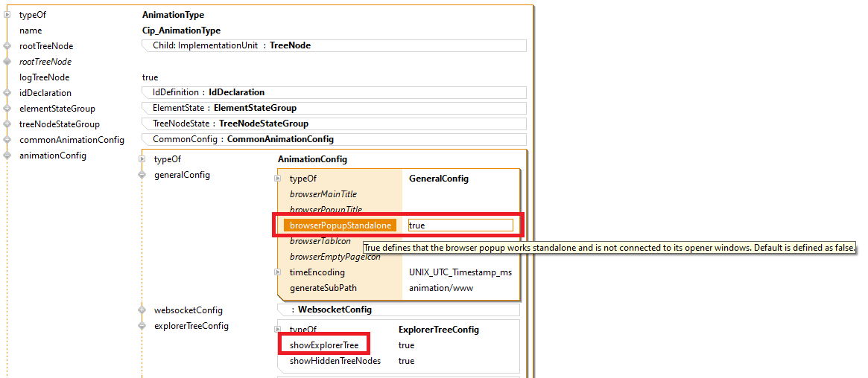Select the Cip_AnimationType name value
Screen dimensions: 868x378
pyautogui.click(x=181, y=31)
